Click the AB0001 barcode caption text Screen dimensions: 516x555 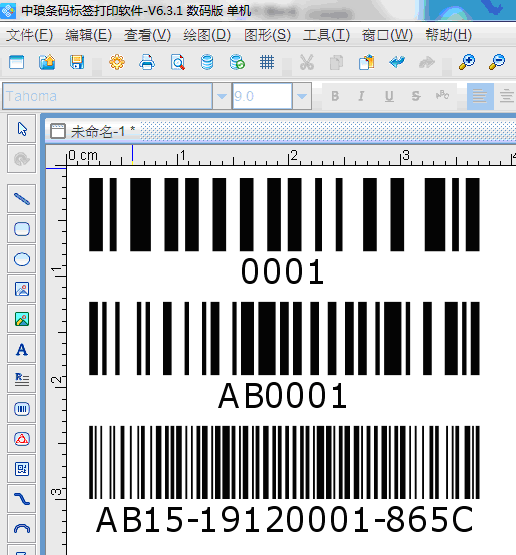click(x=282, y=395)
